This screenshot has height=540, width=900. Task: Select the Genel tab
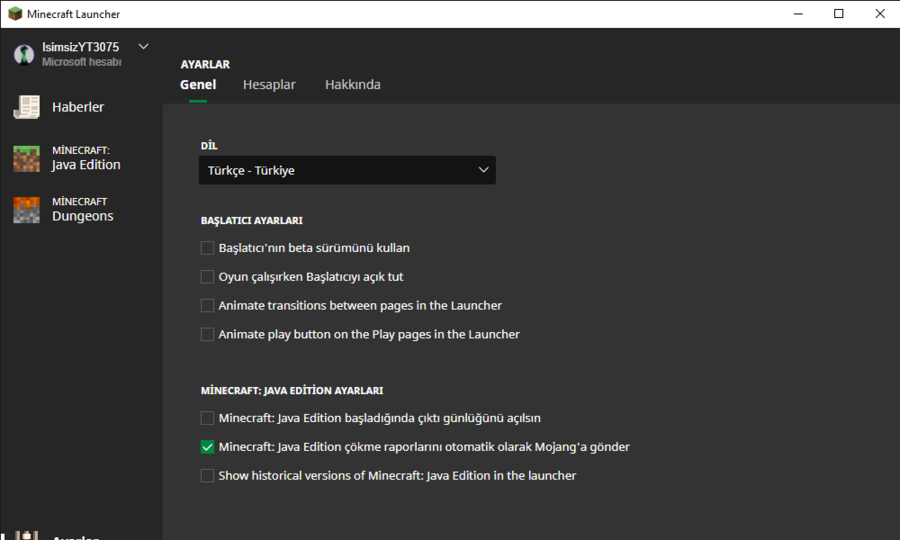(198, 85)
